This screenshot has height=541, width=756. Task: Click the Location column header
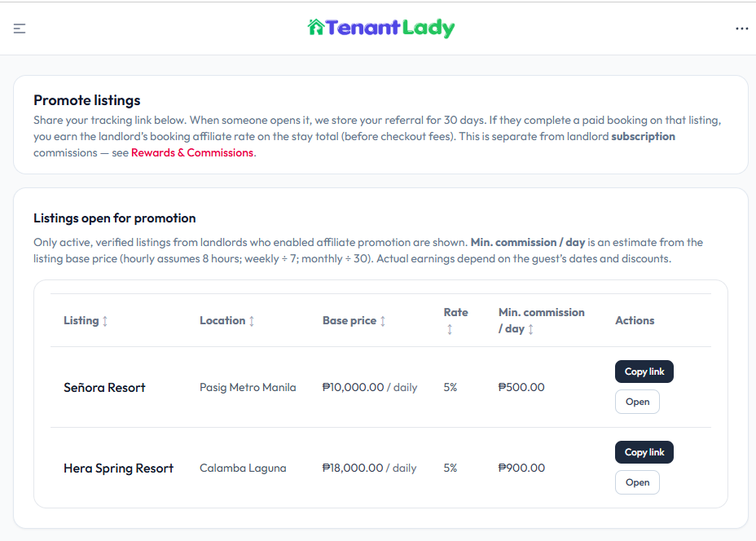tap(222, 320)
